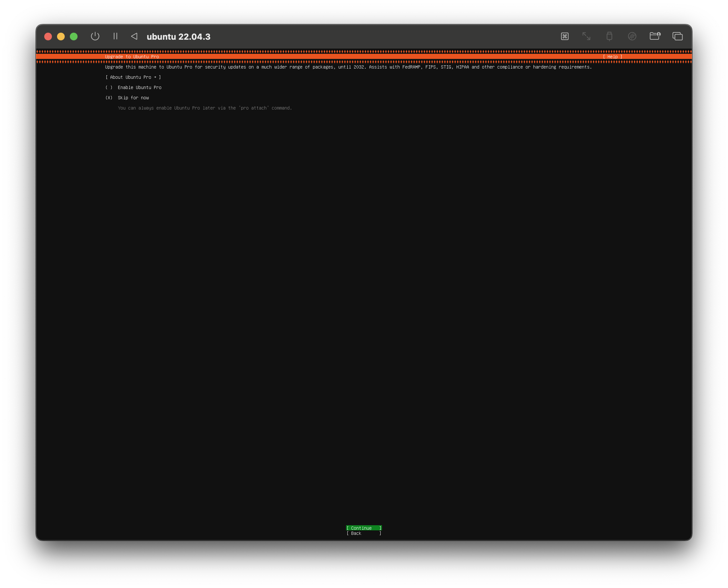The width and height of the screenshot is (728, 588).
Task: Open the About Ubuntu Pro link
Action: pos(133,77)
